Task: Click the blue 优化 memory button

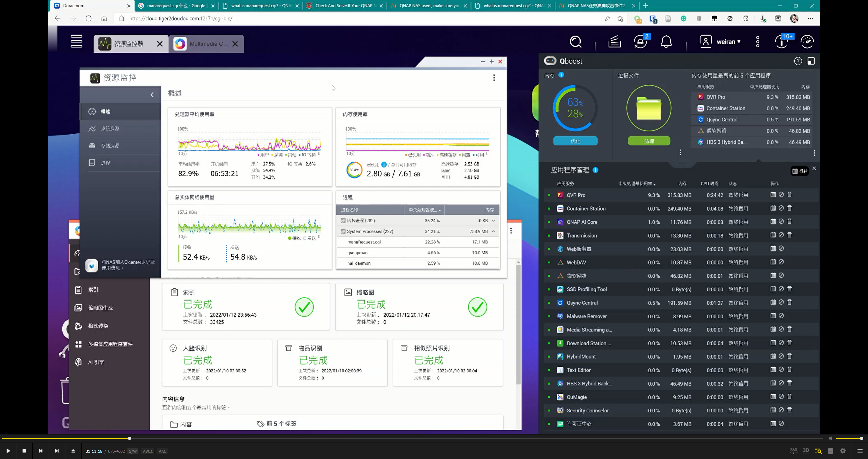Action: (575, 141)
